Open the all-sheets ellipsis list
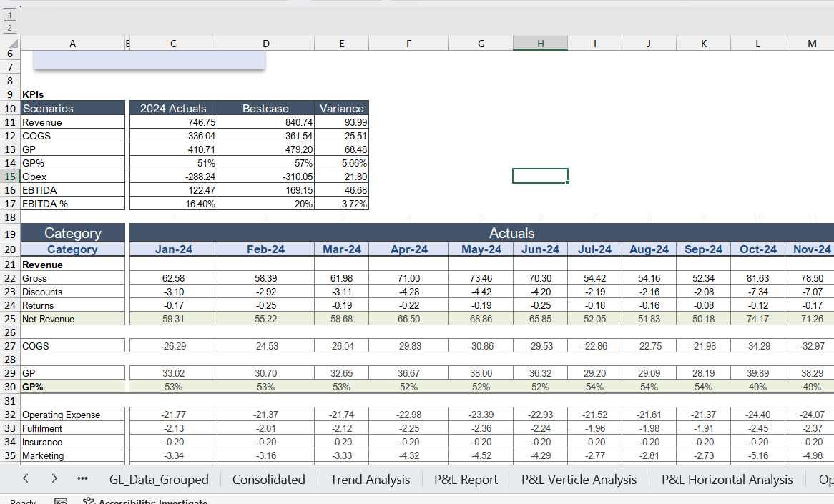The image size is (834, 504). [x=82, y=479]
